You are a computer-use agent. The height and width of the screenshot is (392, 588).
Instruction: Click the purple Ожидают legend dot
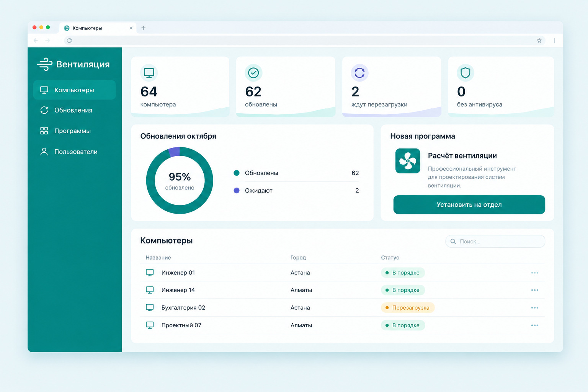(x=237, y=191)
